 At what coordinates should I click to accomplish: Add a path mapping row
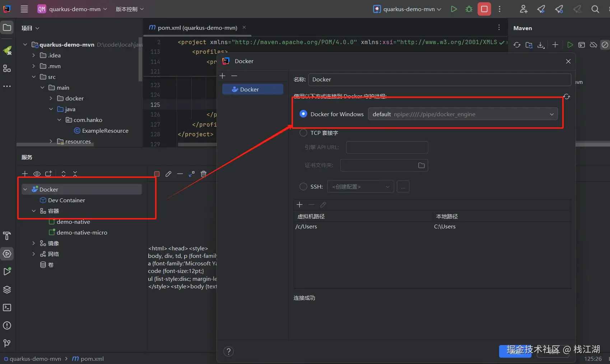tap(300, 204)
